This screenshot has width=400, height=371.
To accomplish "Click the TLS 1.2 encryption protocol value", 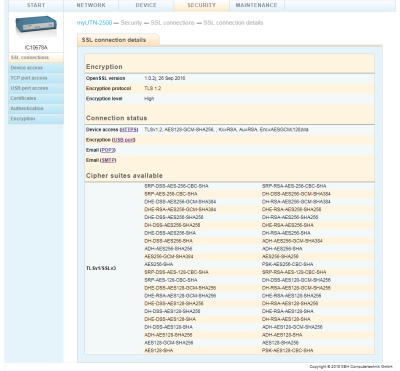I will pos(153,88).
